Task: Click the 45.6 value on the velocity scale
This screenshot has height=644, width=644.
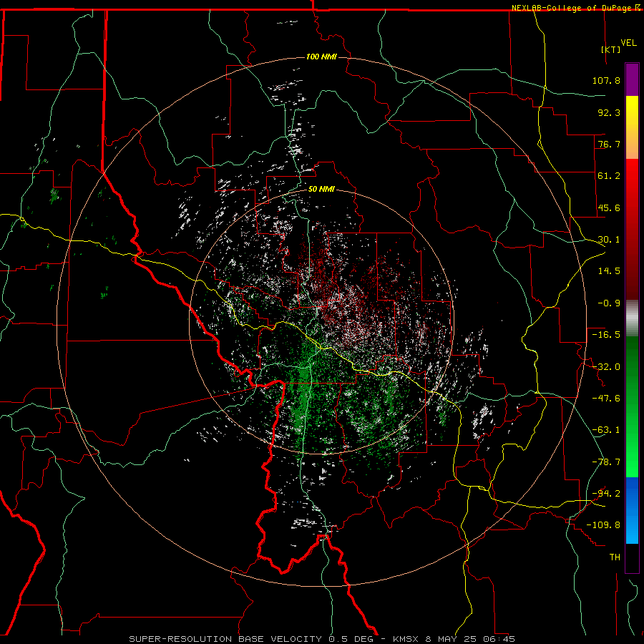Action: pyautogui.click(x=609, y=208)
